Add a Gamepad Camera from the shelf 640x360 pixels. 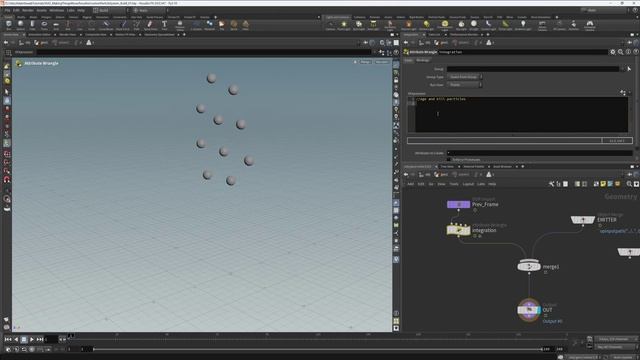click(590, 25)
